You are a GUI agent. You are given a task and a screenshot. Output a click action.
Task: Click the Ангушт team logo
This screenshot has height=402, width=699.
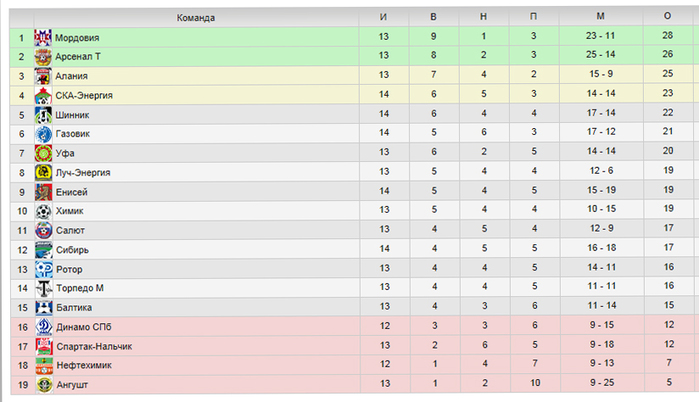(44, 385)
